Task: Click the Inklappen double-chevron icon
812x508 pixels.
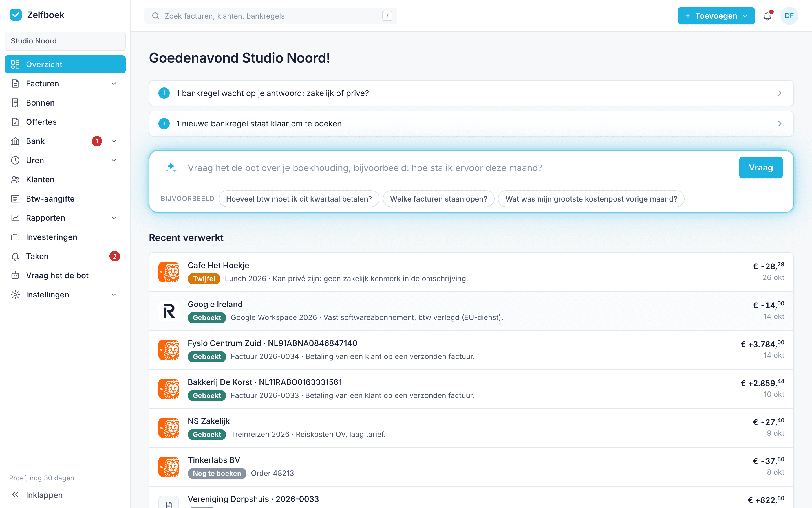Action: point(15,494)
